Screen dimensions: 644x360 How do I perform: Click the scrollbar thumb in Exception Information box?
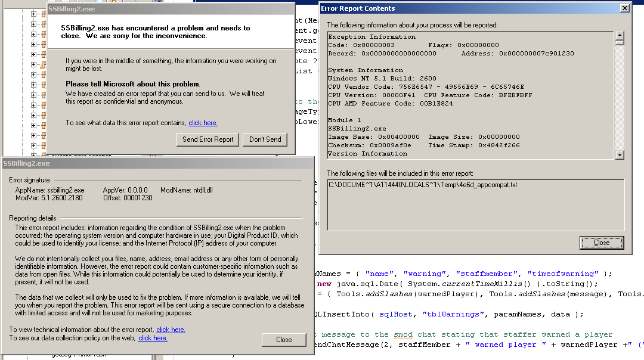(620, 42)
